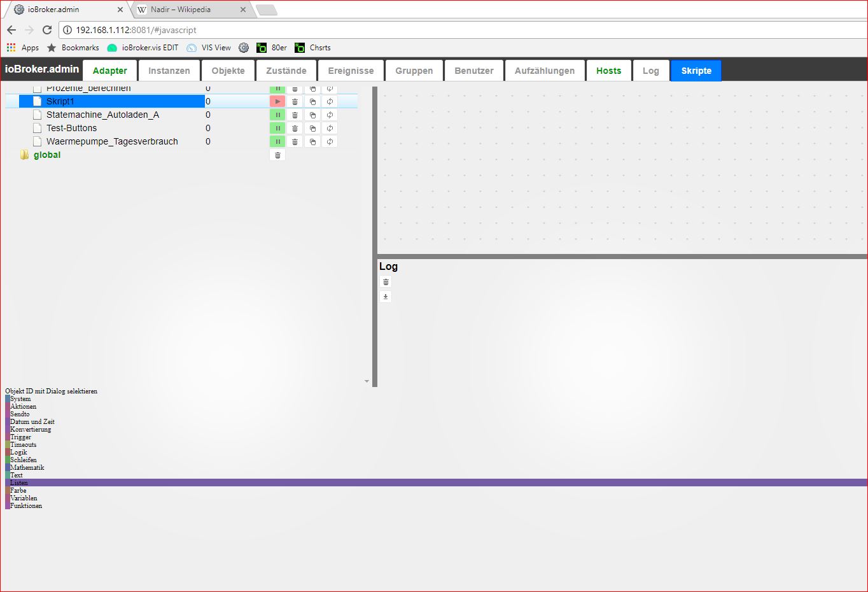Open the Objekte tab
Screen dimensions: 868x592
[228, 71]
